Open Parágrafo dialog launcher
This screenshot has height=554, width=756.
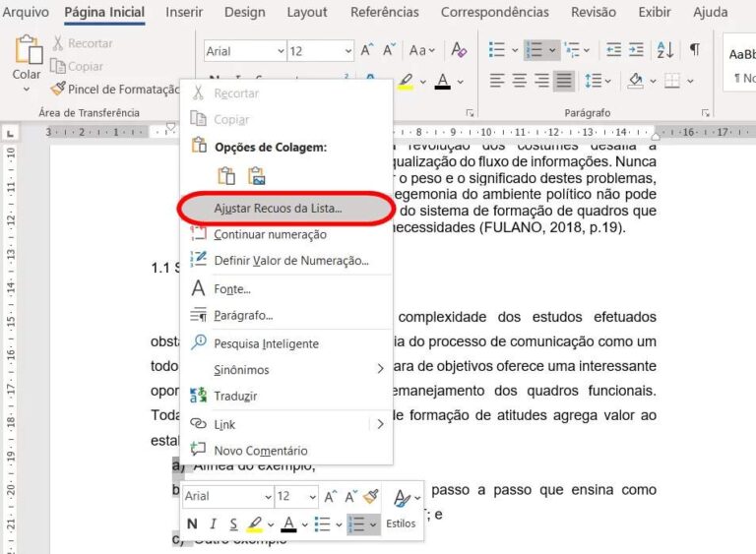(706, 113)
